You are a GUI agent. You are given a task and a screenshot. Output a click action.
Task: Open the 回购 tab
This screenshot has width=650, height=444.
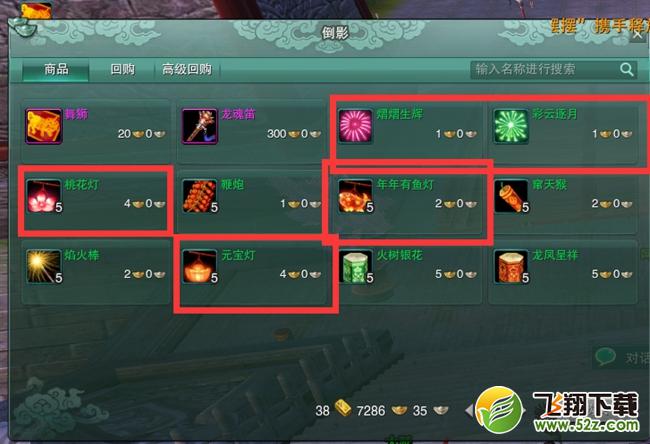(122, 69)
